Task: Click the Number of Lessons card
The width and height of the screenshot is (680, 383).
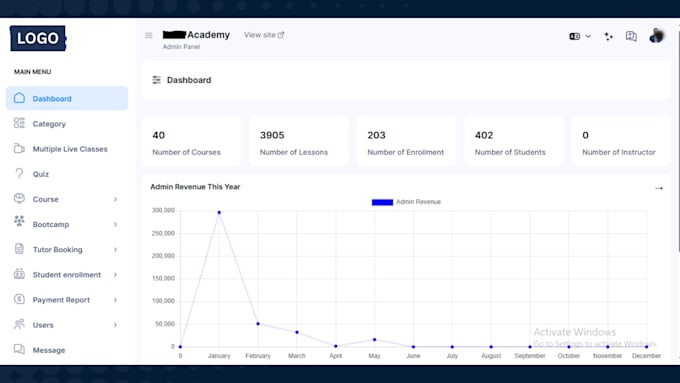Action: pyautogui.click(x=298, y=141)
